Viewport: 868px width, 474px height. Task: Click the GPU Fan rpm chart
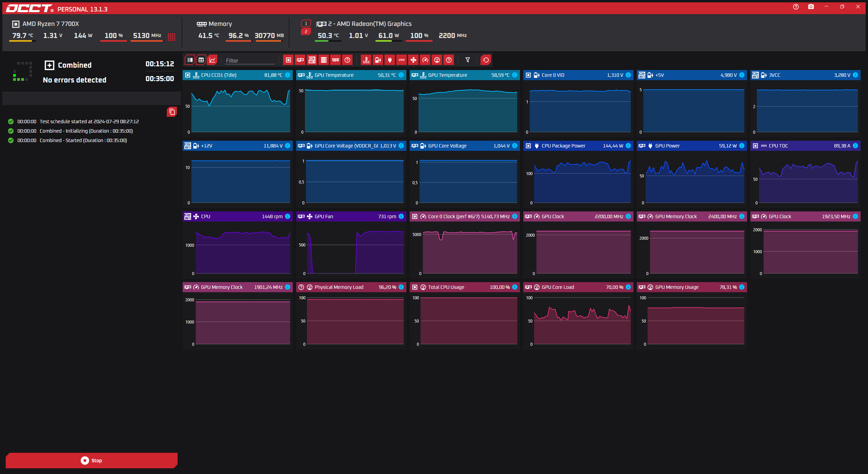(351, 251)
